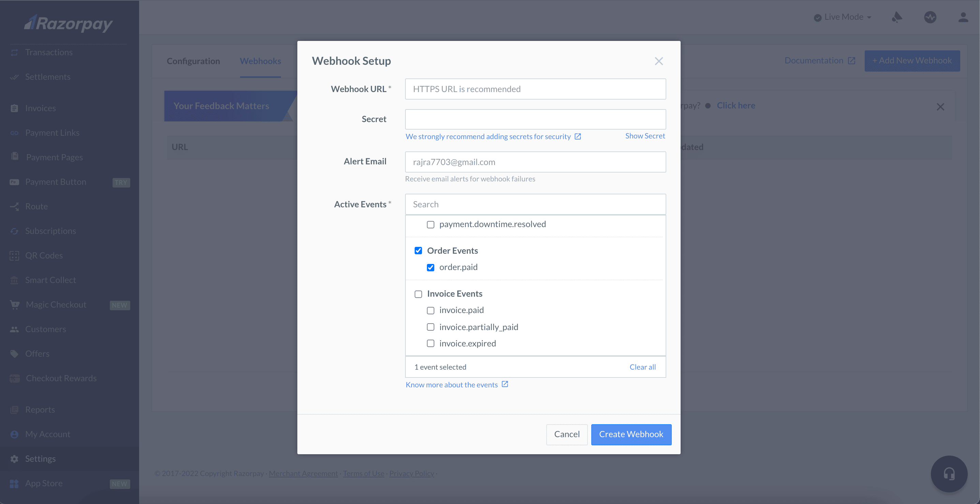Check payment.downtime.resolved event

[430, 225]
